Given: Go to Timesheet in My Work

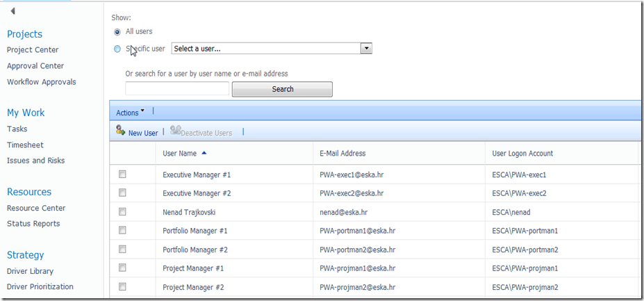Looking at the screenshot, I should (x=25, y=145).
